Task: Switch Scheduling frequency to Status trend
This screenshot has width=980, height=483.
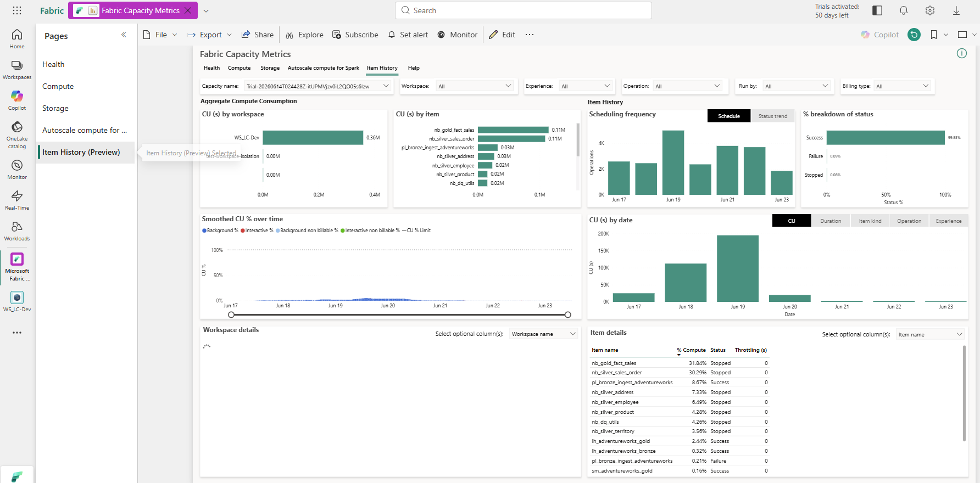Action: pos(772,116)
